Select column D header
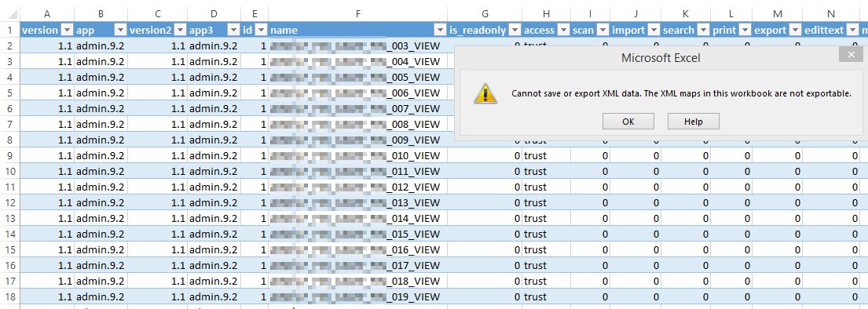 [214, 13]
